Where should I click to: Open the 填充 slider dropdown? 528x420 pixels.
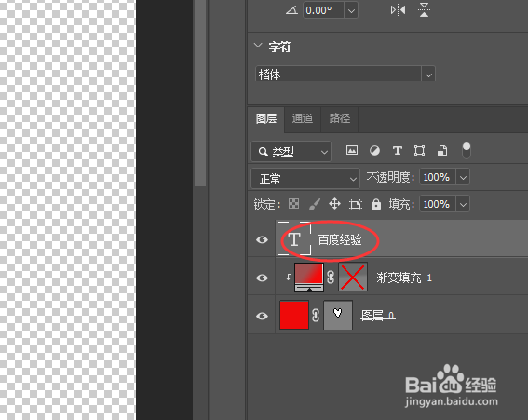pyautogui.click(x=463, y=204)
